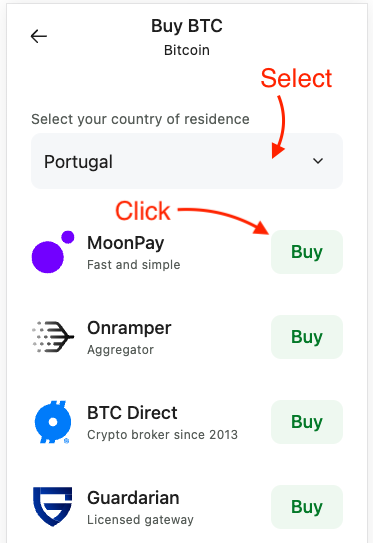Click the MoonPay purple logo
The width and height of the screenshot is (373, 543).
[x=53, y=252]
